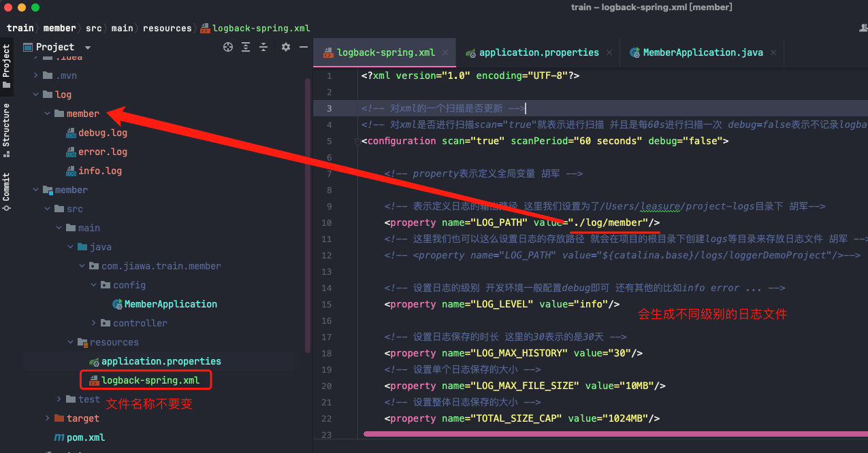Click the resources folder icon

(82, 342)
